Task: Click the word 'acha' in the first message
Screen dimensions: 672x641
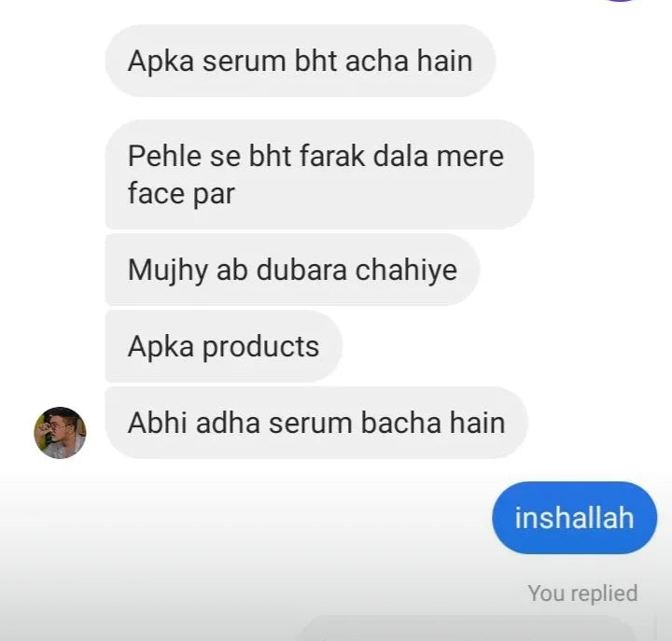Action: (x=376, y=61)
